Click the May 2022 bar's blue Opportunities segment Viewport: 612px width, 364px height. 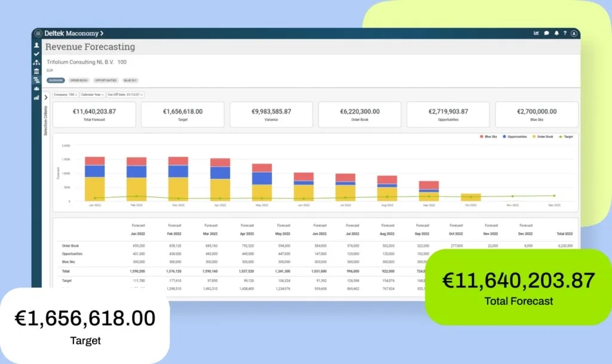262,178
